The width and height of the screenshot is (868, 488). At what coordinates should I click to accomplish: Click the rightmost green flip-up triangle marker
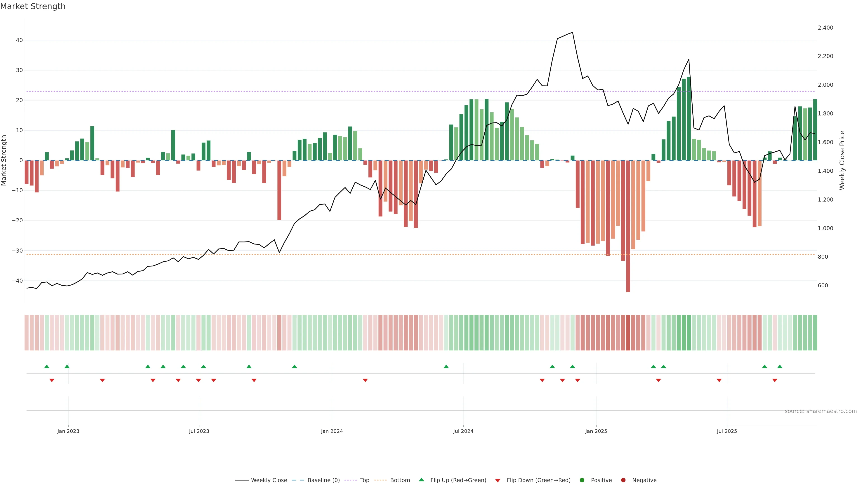(x=780, y=366)
